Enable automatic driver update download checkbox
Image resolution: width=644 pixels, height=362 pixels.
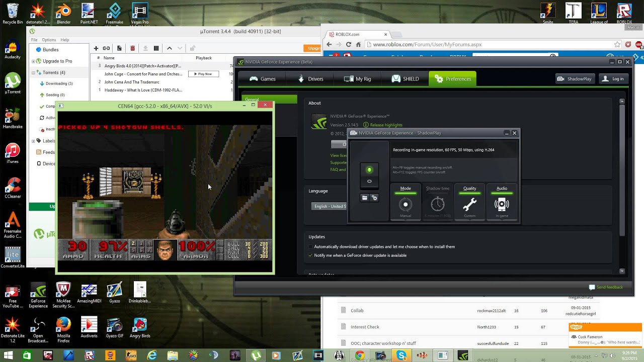coord(311,247)
